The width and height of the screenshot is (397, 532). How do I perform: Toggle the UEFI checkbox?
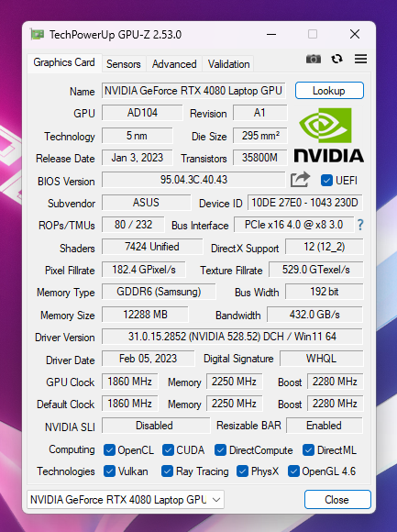tap(326, 180)
